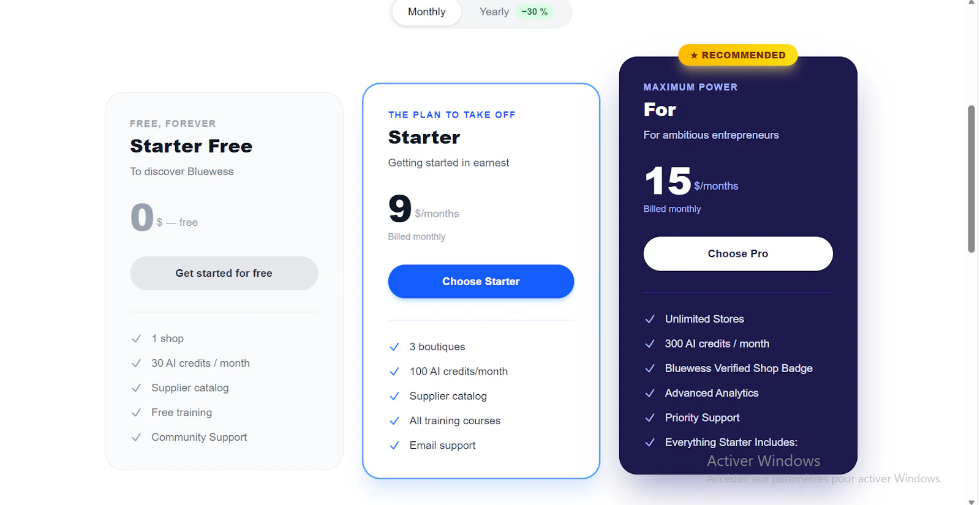
Task: Click checkmark beside 300 AI credits / month
Action: click(x=650, y=344)
